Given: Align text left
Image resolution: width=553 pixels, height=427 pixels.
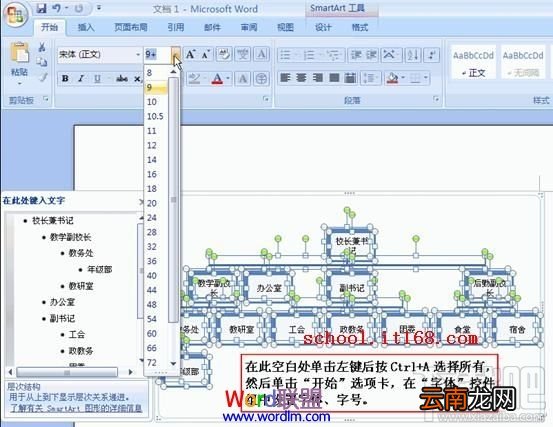Looking at the screenshot, I should click(285, 78).
